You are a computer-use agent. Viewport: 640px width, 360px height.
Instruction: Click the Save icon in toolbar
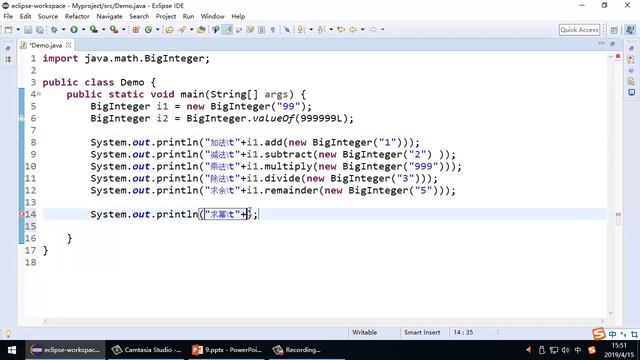coord(28,29)
